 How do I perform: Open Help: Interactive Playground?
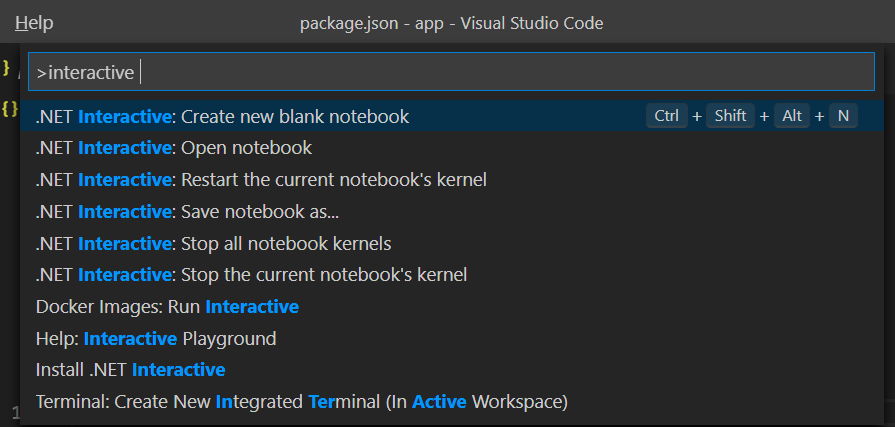click(x=156, y=338)
